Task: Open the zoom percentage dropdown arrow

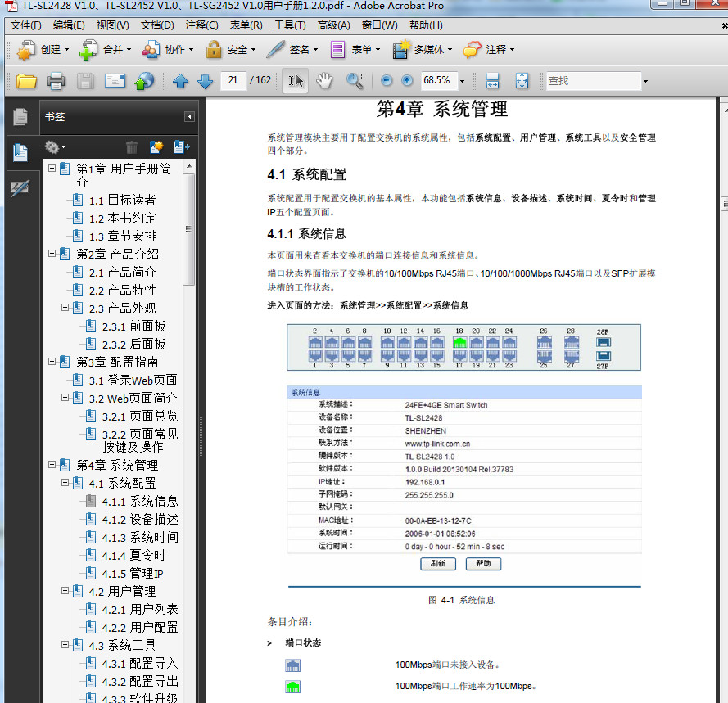Action: pyautogui.click(x=462, y=81)
